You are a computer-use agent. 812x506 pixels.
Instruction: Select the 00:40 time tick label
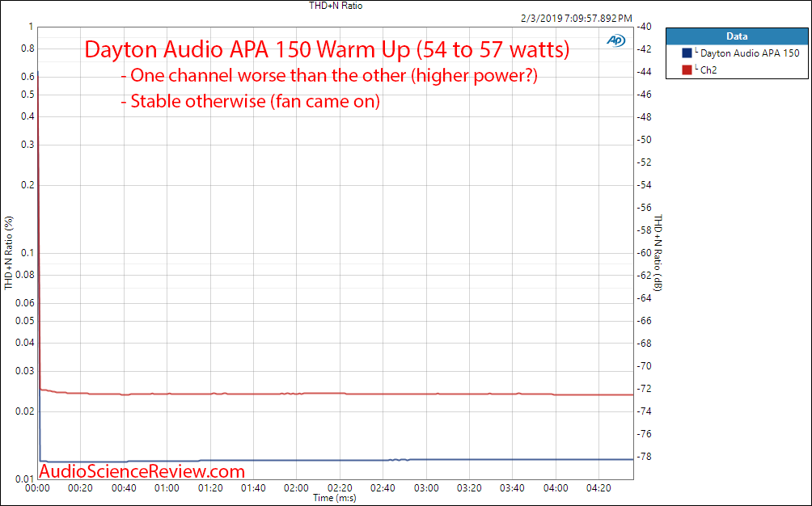pyautogui.click(x=124, y=488)
